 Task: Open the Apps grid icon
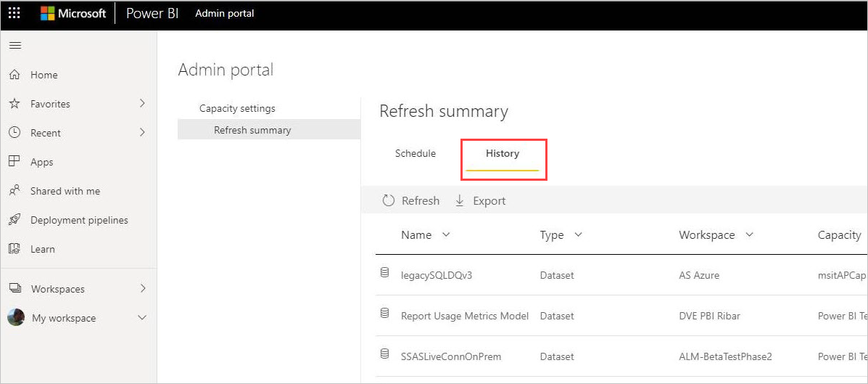pyautogui.click(x=15, y=161)
